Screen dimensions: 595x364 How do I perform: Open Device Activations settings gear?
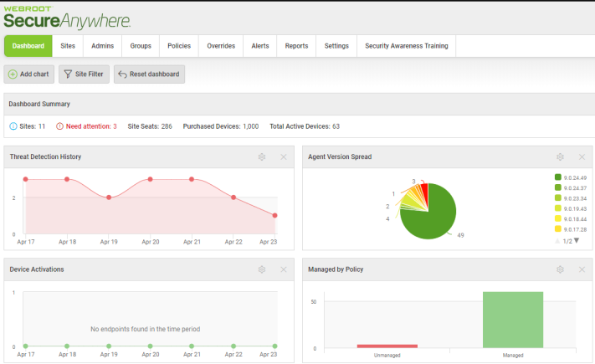point(262,269)
